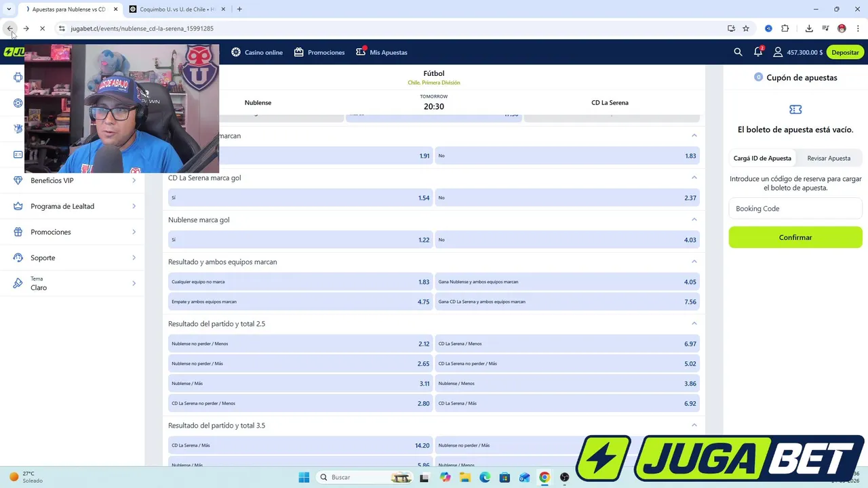Open the notifications bell

758,52
